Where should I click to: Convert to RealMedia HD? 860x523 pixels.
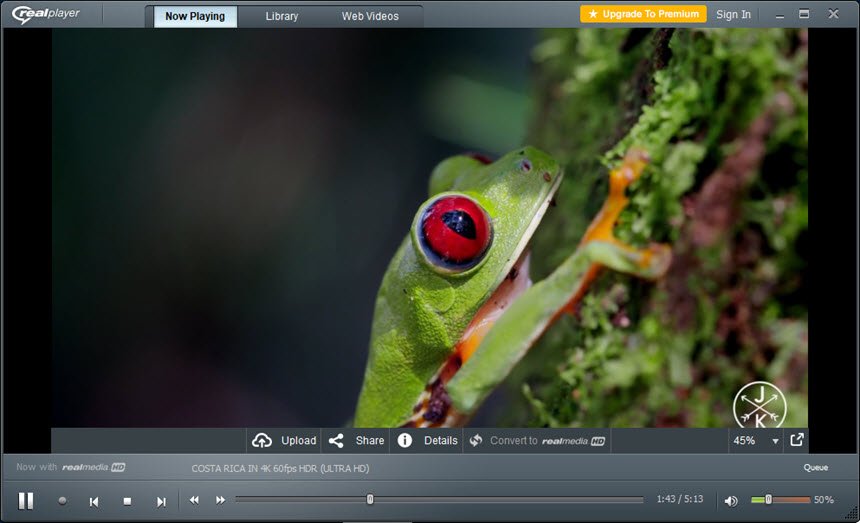(538, 441)
